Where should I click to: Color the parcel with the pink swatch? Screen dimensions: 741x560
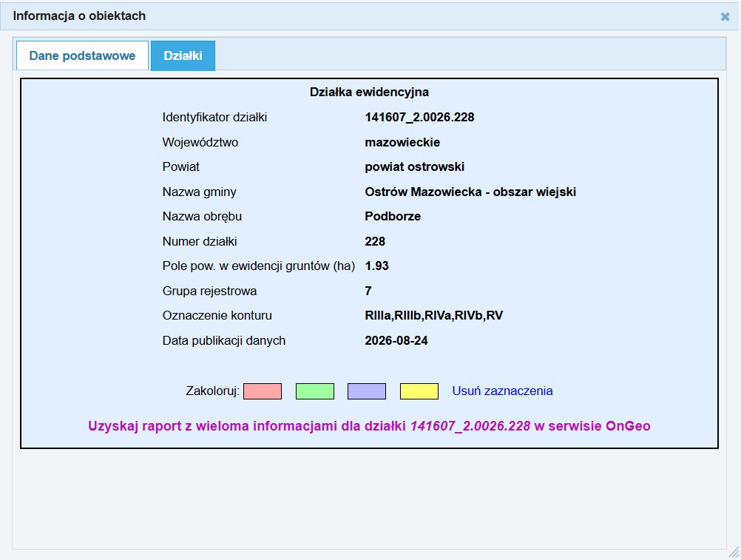pyautogui.click(x=263, y=391)
